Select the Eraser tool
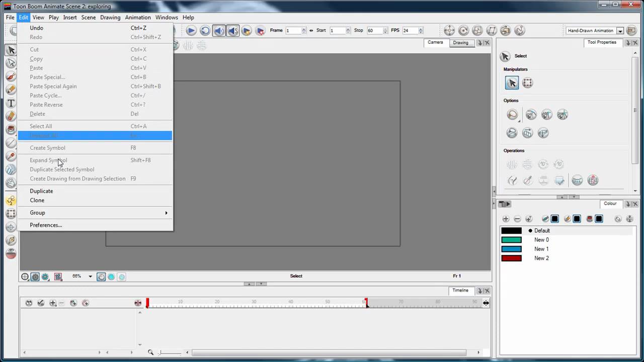Image resolution: width=644 pixels, height=362 pixels. (x=11, y=116)
